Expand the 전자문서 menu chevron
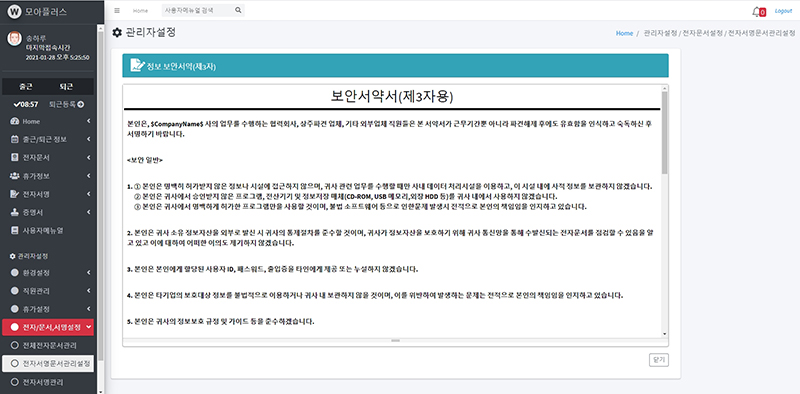The height and width of the screenshot is (394, 800). [89, 158]
